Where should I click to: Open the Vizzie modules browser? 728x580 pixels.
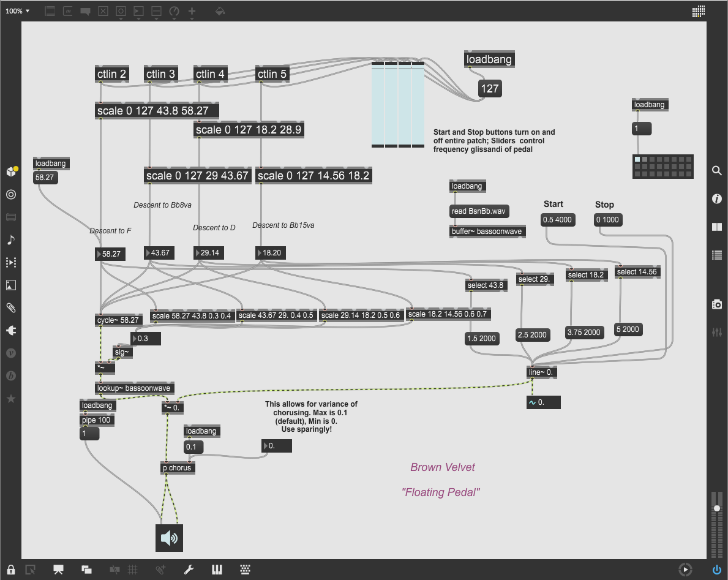[11, 353]
